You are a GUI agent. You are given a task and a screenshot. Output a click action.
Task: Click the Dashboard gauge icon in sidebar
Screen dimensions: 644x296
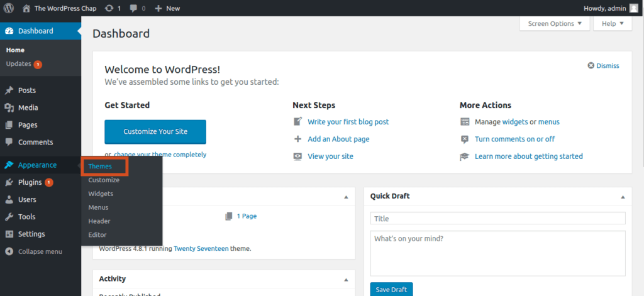point(9,31)
